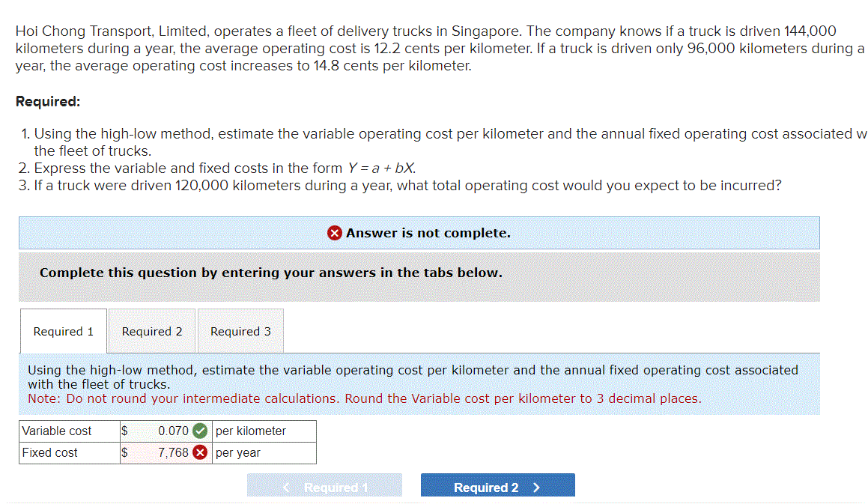This screenshot has width=868, height=504.
Task: Open the Required 3 tab
Action: pyautogui.click(x=240, y=331)
